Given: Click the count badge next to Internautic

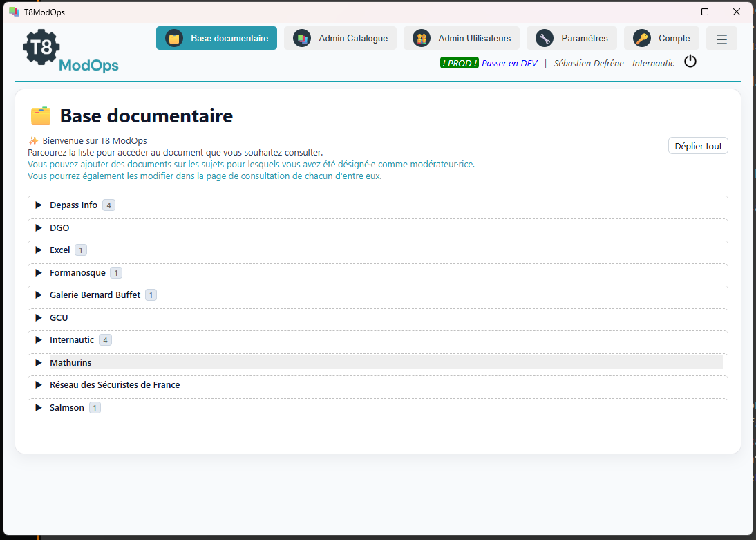Looking at the screenshot, I should tap(105, 340).
